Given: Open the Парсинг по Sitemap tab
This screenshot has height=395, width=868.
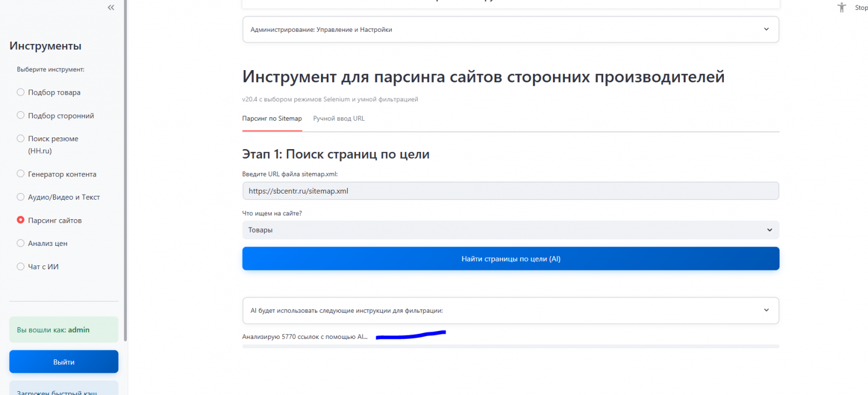Looking at the screenshot, I should coord(272,119).
